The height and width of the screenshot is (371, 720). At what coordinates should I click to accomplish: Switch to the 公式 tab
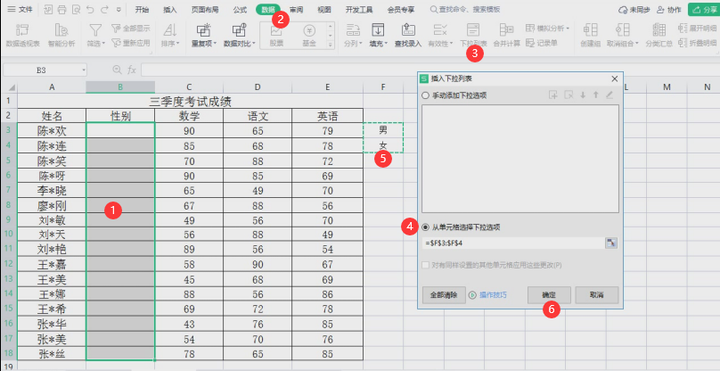[x=240, y=9]
